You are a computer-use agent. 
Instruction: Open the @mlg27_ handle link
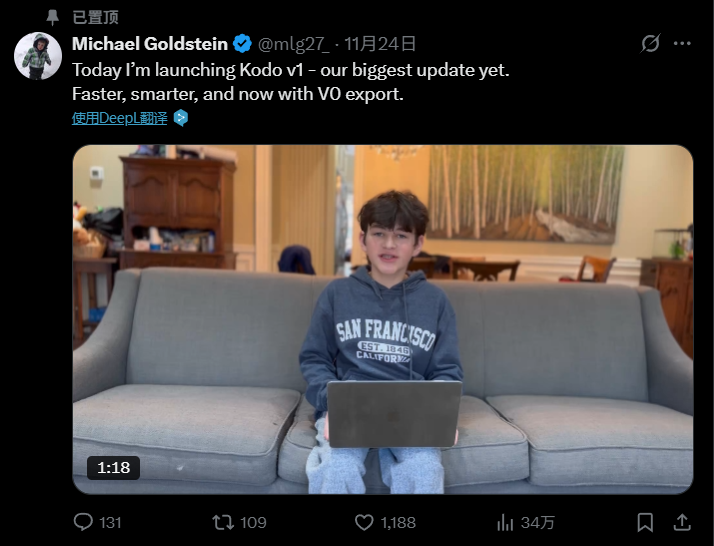293,44
